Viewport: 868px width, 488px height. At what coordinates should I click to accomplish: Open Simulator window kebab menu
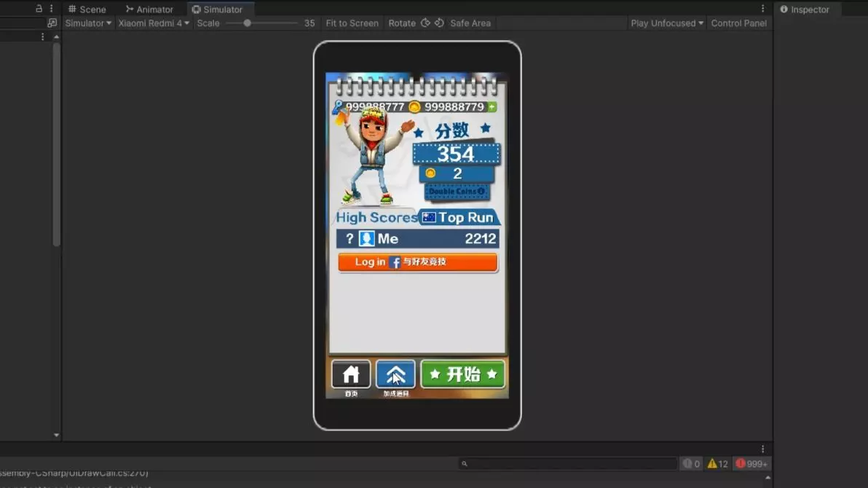pyautogui.click(x=763, y=8)
